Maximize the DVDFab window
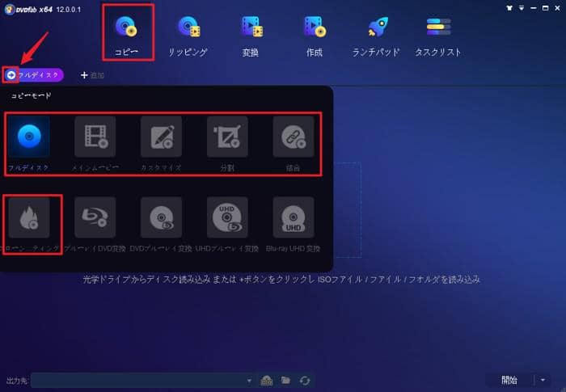The image size is (566, 392). [546, 8]
